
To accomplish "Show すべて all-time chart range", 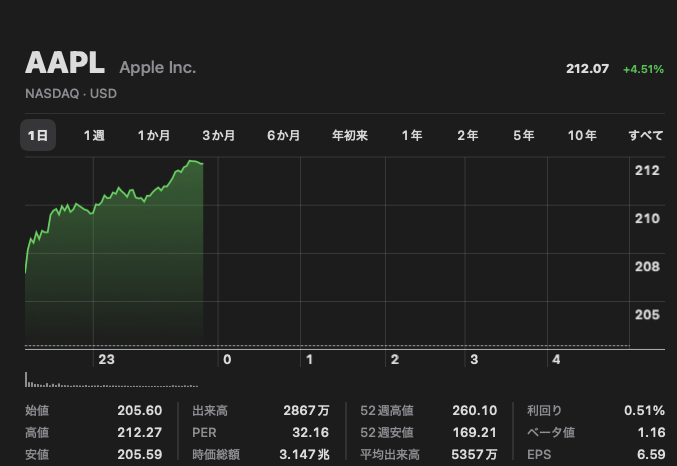I will pyautogui.click(x=646, y=136).
